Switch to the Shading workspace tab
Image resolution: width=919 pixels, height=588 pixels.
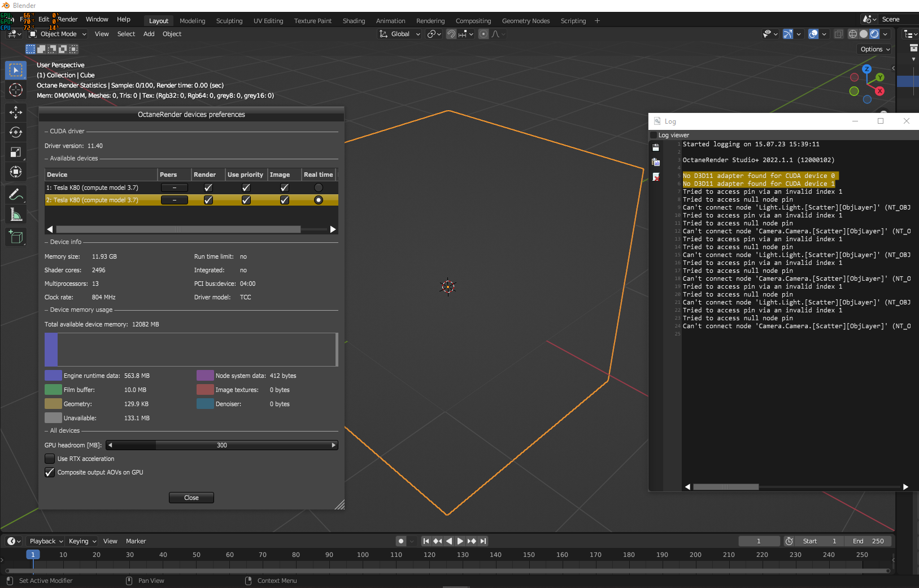point(354,21)
